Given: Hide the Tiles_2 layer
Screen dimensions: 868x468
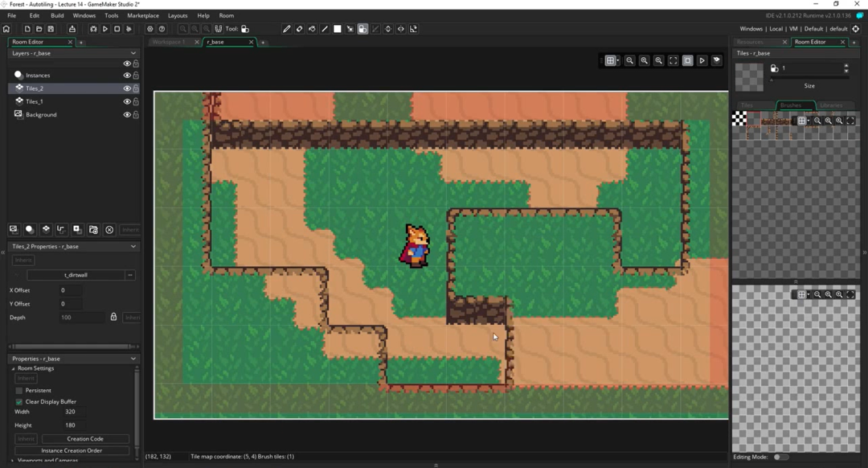Looking at the screenshot, I should pos(127,88).
